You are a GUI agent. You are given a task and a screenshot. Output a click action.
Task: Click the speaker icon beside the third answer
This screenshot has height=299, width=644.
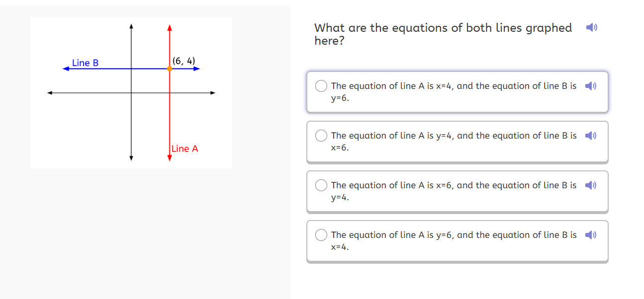591,185
